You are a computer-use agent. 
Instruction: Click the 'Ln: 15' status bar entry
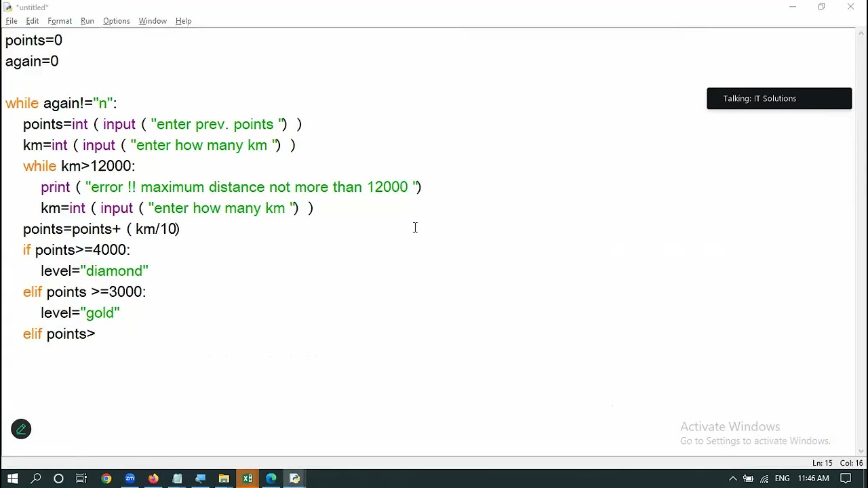822,464
